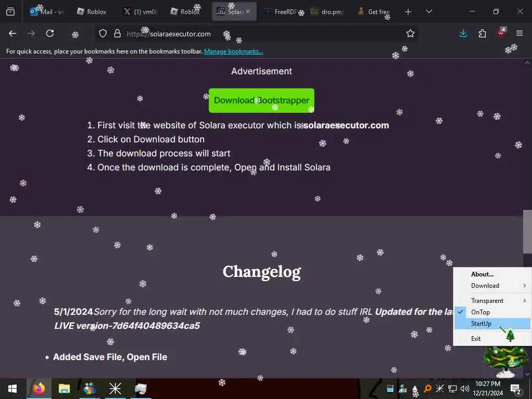Click the site security padlock icon
Image resolution: width=532 pixels, height=399 pixels.
click(117, 33)
